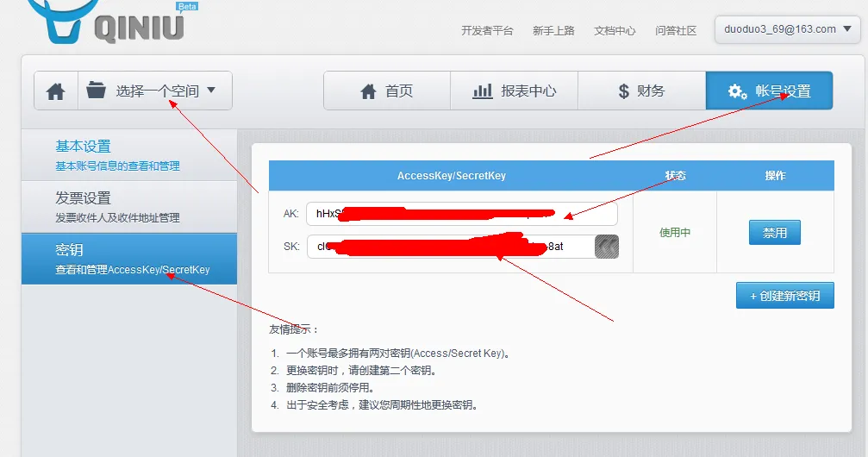
Task: Open the 首页 tab
Action: [x=387, y=91]
